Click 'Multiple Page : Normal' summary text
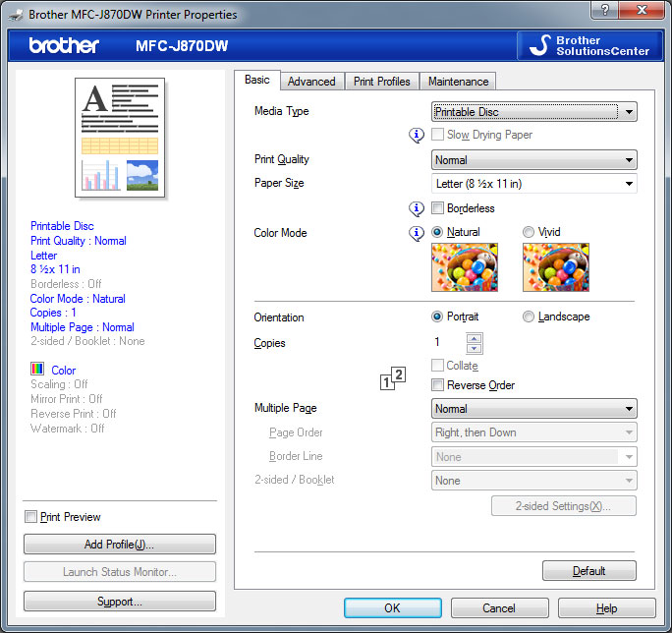Viewport: 672px width, 633px height. tap(83, 327)
